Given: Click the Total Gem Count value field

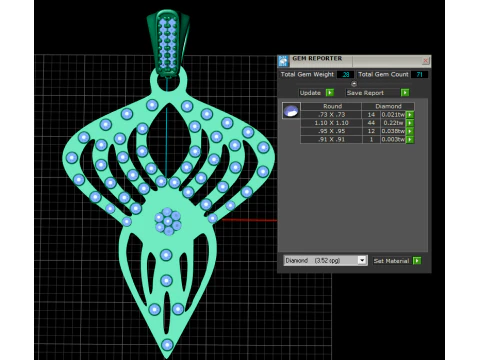Looking at the screenshot, I should (x=419, y=74).
